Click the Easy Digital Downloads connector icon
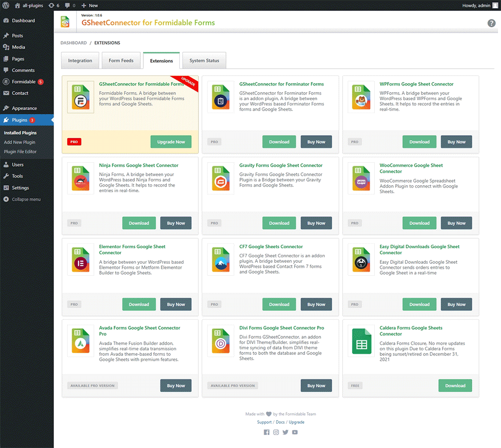This screenshot has height=448, width=501. (361, 260)
